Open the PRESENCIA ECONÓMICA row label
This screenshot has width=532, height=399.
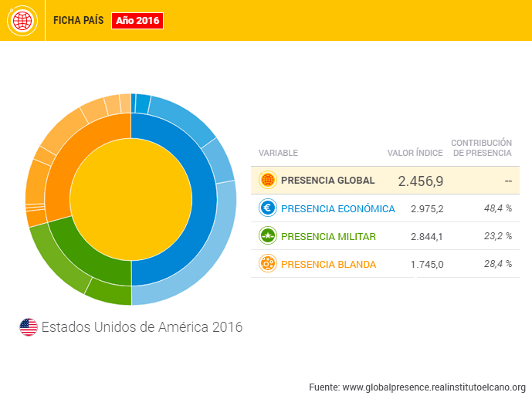[337, 209]
